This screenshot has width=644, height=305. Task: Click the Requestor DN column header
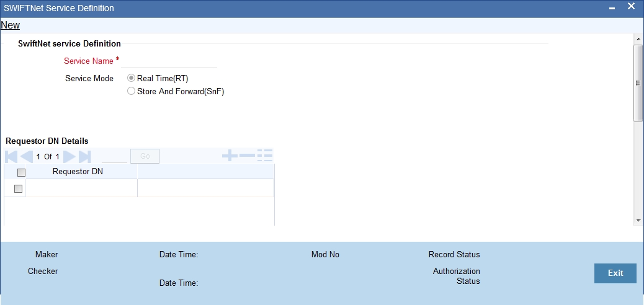[x=78, y=172]
